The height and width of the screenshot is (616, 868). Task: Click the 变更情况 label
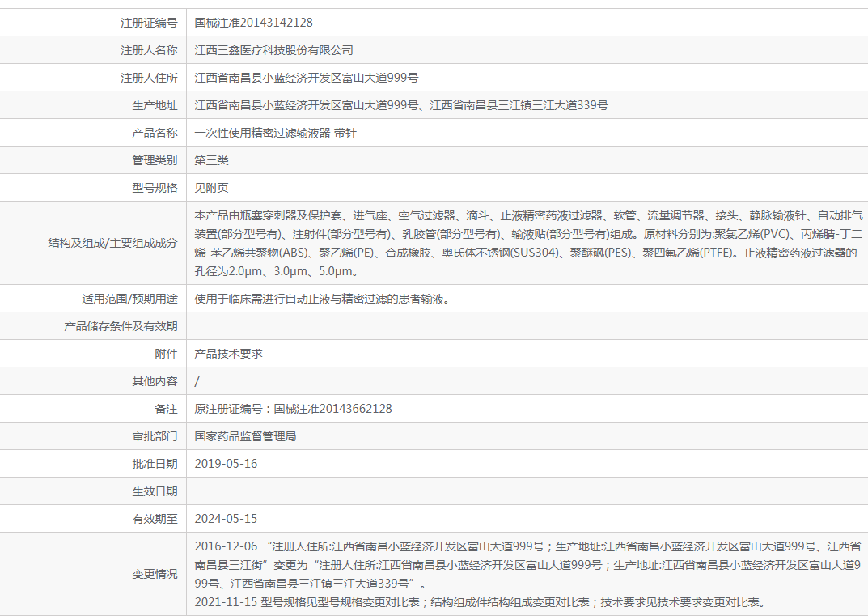point(155,575)
